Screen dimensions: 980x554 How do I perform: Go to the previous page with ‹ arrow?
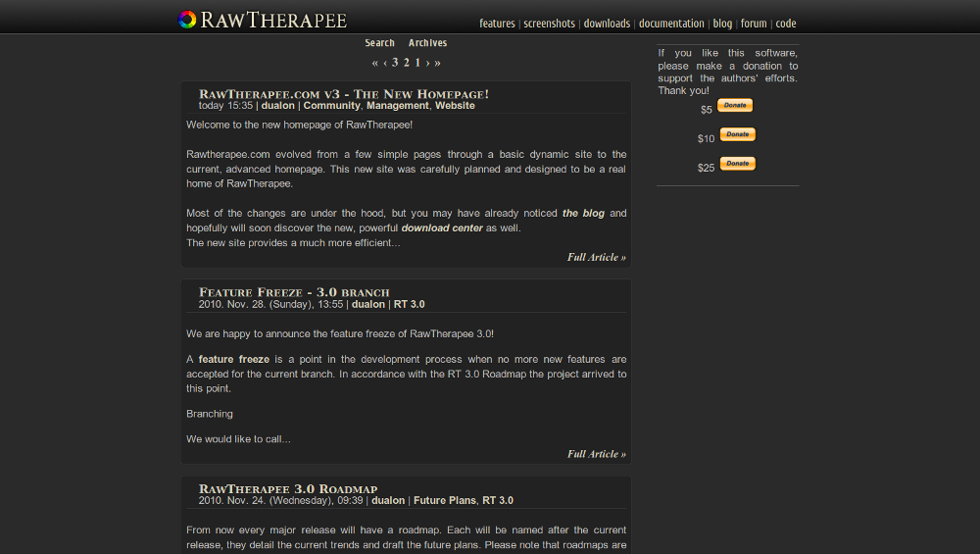[x=385, y=63]
